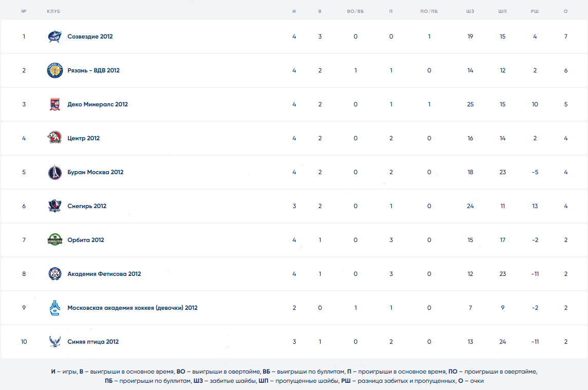Image resolution: width=588 pixels, height=390 pixels.
Task: Open Московская академия хоккея (девочки) 2012
Action: (132, 308)
